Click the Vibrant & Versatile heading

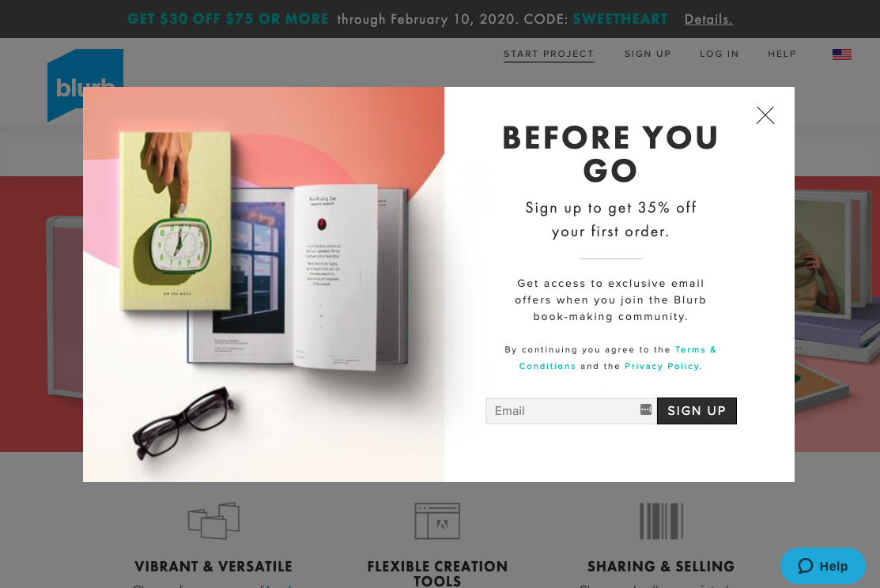click(x=213, y=567)
